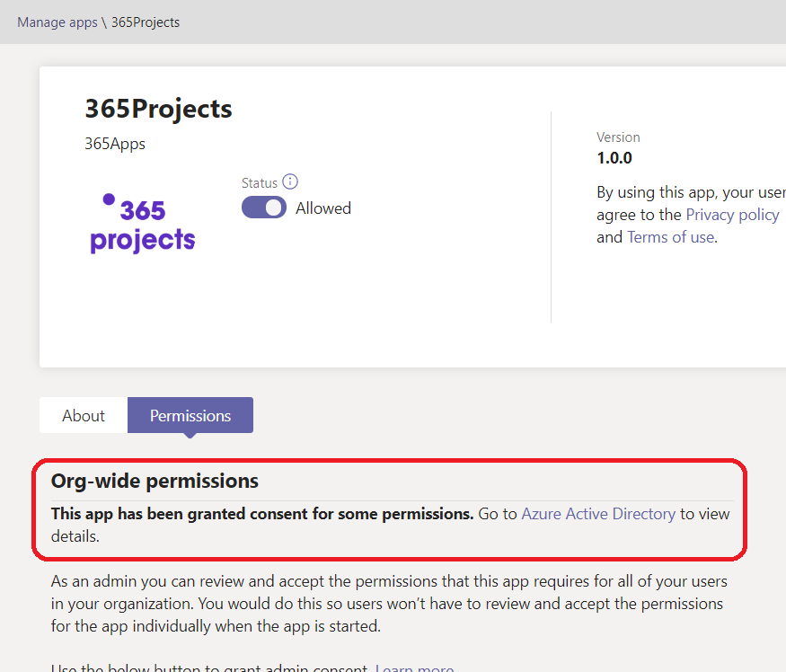Click the 365 projects app logo
The height and width of the screenshot is (672, 786).
pyautogui.click(x=142, y=224)
